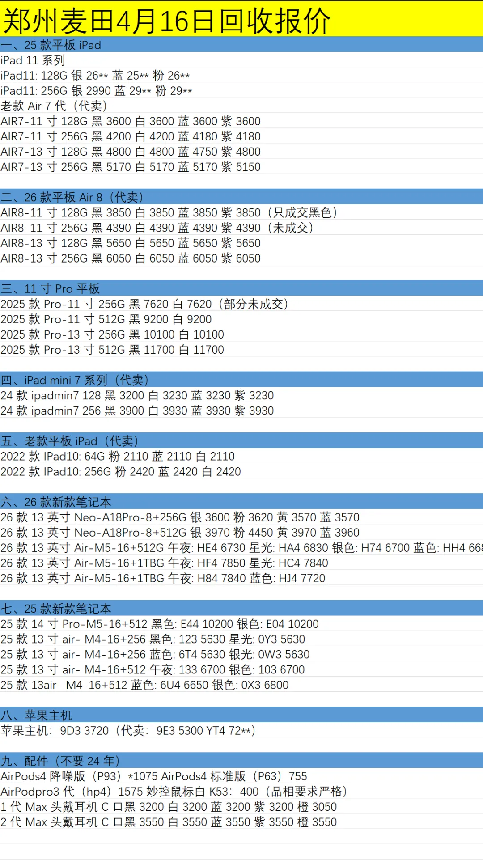Select row Air-M5-16+1TBG 午夜: HF4 7850
Image resolution: width=483 pixels, height=868 pixels.
pyautogui.click(x=241, y=562)
